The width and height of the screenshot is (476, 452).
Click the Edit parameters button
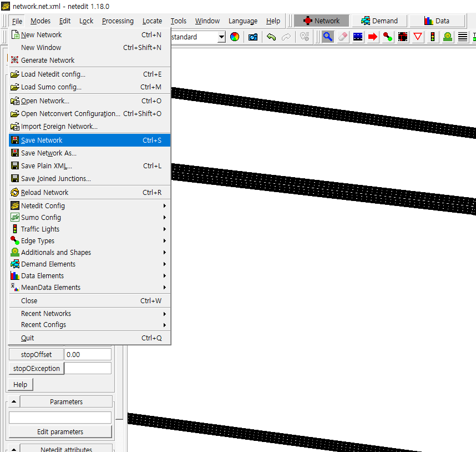[x=60, y=431]
